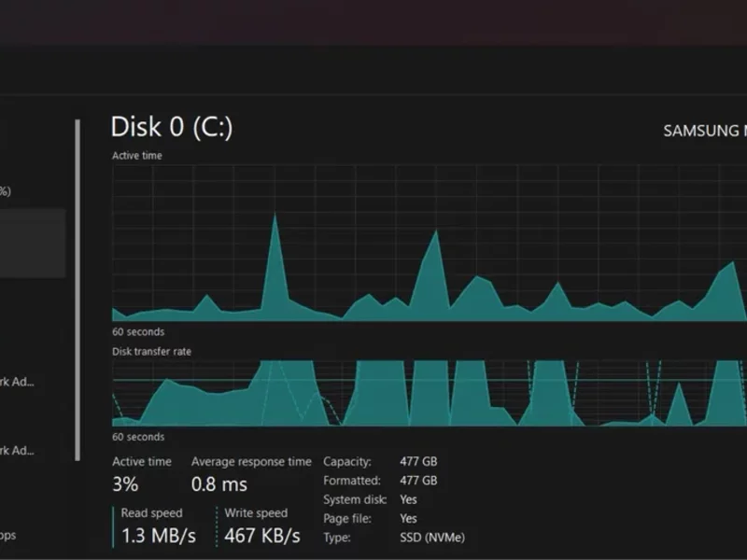Click the Formatted 477 GB value

click(417, 481)
